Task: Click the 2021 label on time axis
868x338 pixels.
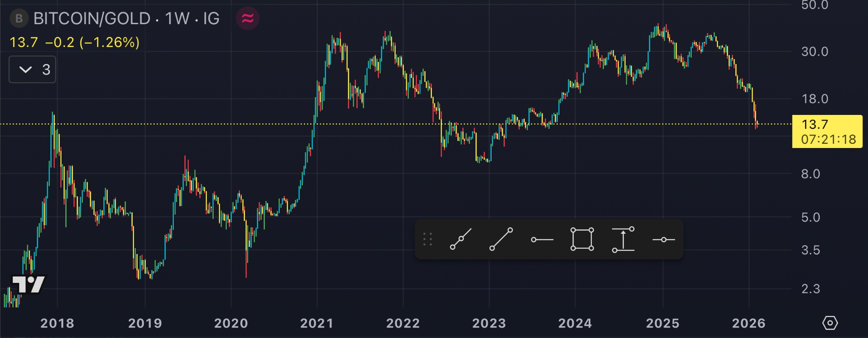Action: 317,323
